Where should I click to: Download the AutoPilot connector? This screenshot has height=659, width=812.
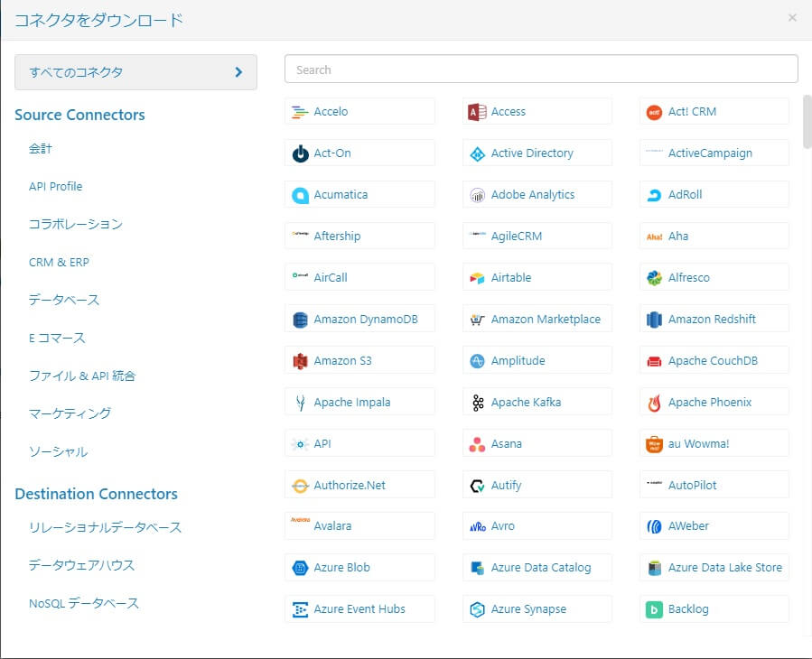(714, 485)
